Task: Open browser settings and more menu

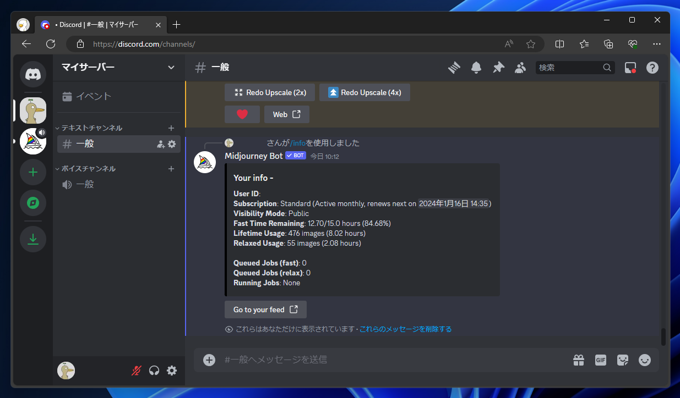Action: (x=657, y=44)
